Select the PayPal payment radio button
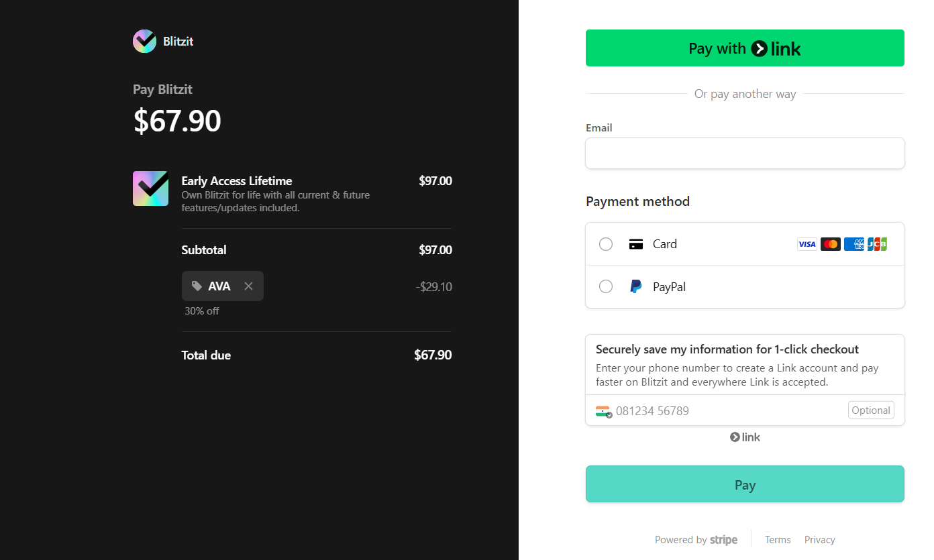This screenshot has height=560, width=934. [606, 287]
